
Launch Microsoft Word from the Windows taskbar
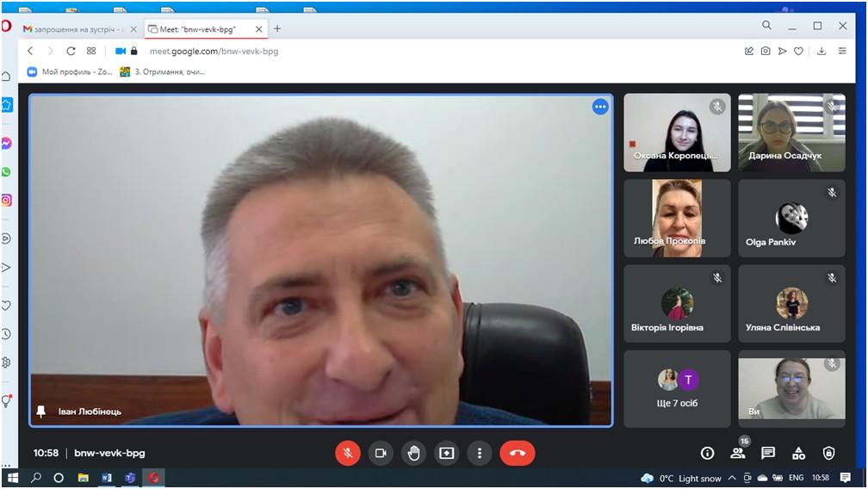coord(107,478)
